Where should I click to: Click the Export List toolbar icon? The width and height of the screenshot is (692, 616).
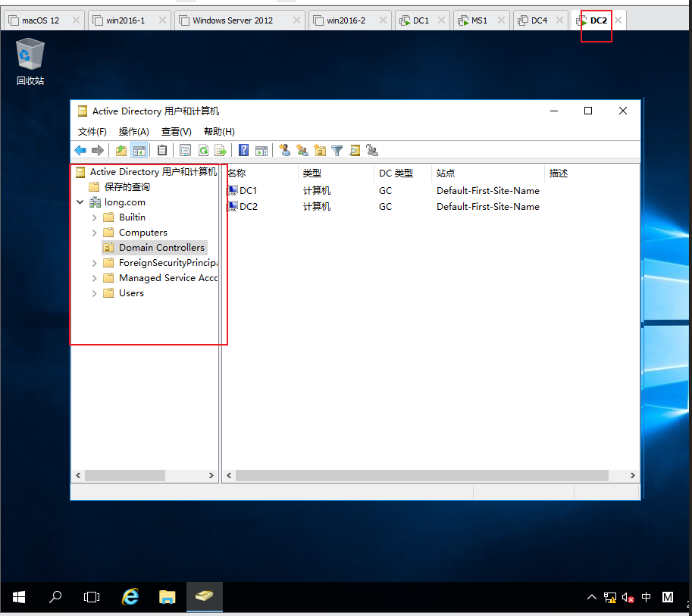[x=221, y=151]
